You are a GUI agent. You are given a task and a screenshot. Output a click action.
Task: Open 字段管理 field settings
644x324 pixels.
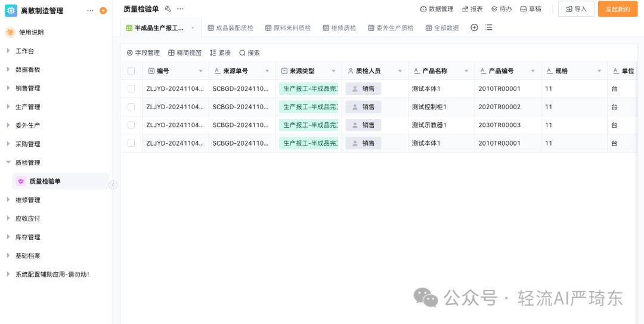(x=143, y=53)
